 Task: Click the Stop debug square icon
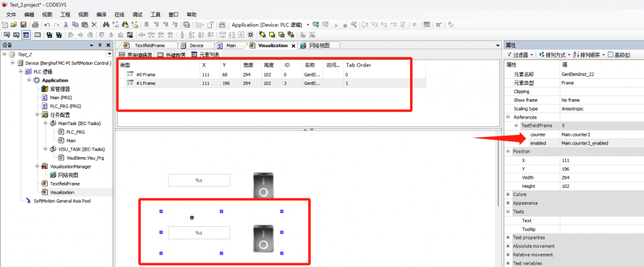point(345,25)
